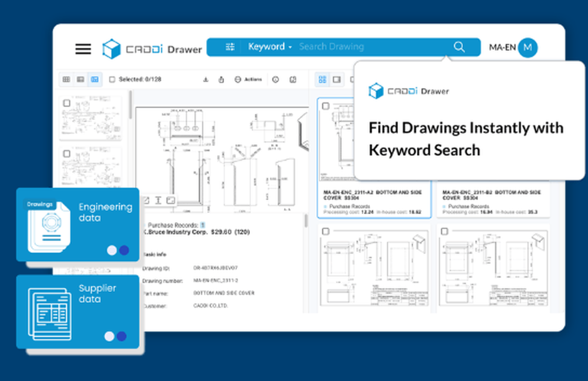The image size is (588, 381).
Task: Open the Supplier data card
Action: [x=78, y=312]
